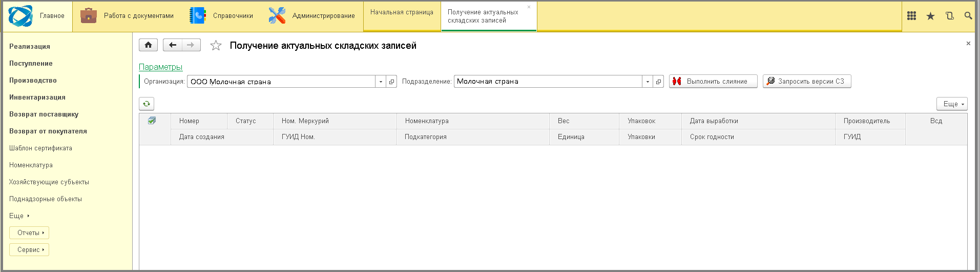Open the functions menu grid icon
The image size is (980, 272).
[911, 16]
